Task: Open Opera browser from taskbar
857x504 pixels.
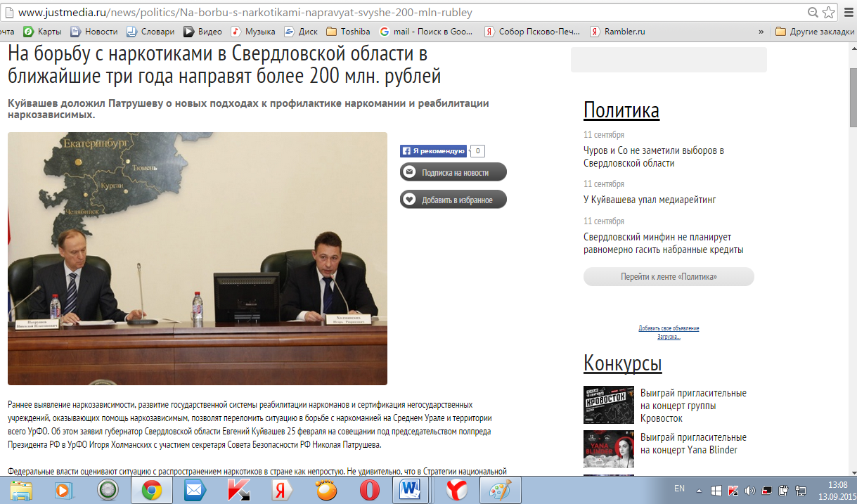Action: pos(370,490)
